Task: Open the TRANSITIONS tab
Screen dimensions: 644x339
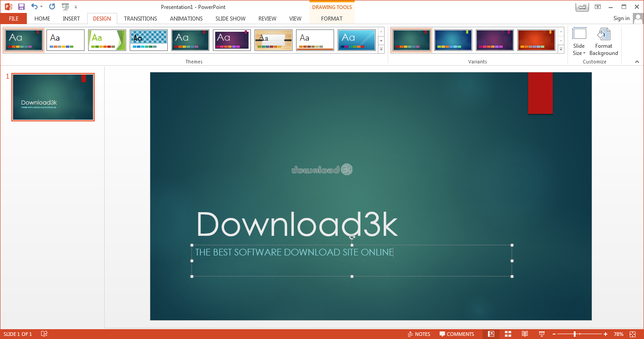Action: (140, 18)
